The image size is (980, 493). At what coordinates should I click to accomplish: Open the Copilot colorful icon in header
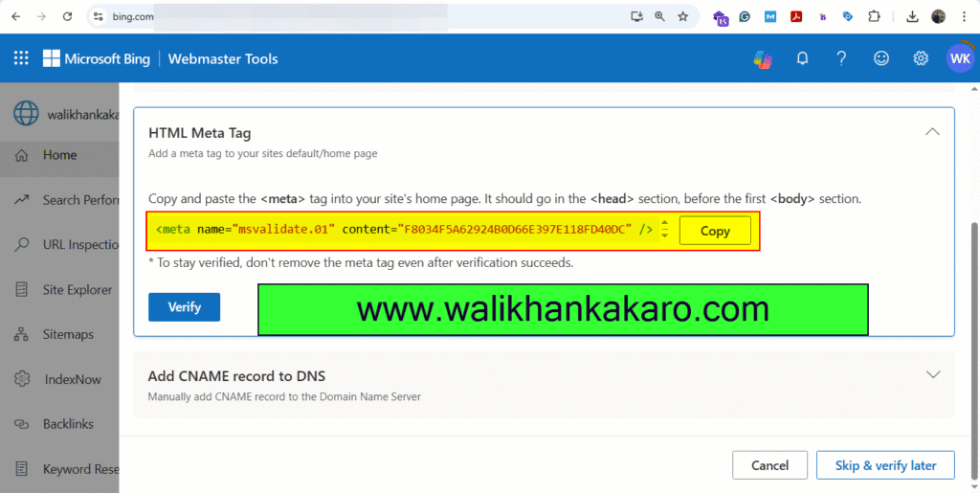point(763,58)
